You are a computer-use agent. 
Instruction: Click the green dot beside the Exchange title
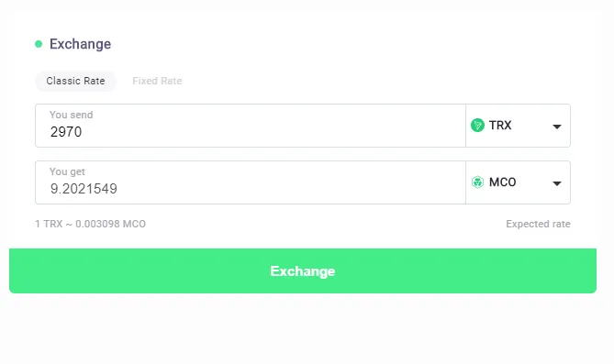pyautogui.click(x=39, y=44)
